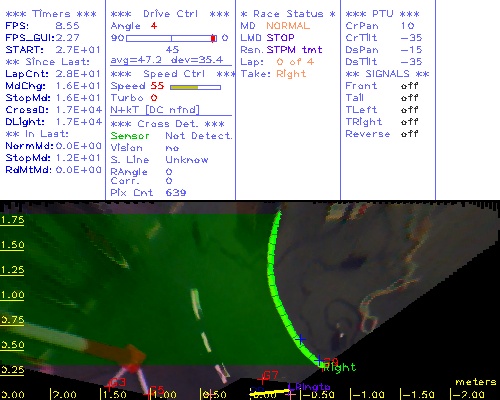Click the Take Right direction value

click(x=291, y=74)
